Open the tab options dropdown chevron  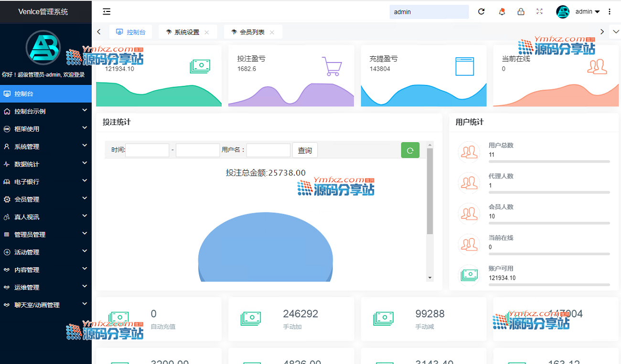615,31
